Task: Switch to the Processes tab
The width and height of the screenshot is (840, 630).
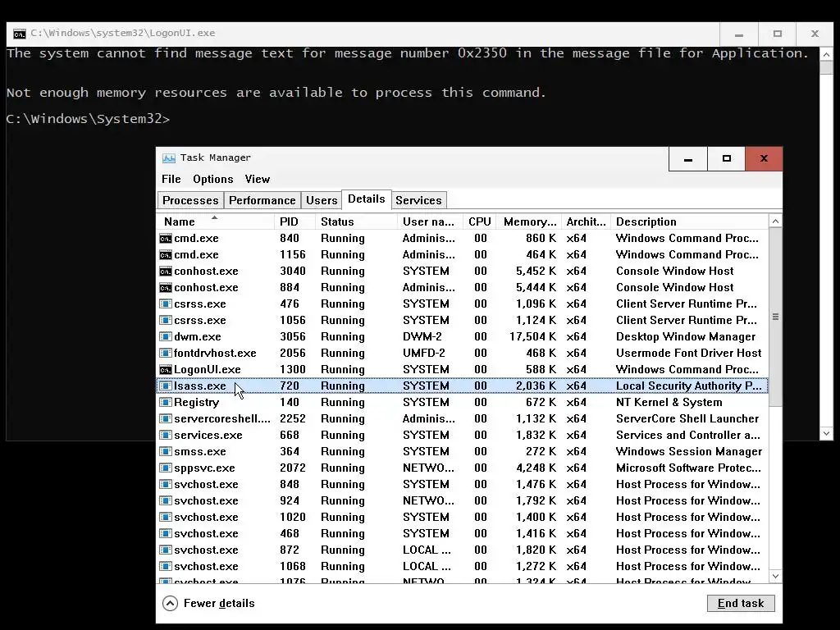Action: click(190, 200)
